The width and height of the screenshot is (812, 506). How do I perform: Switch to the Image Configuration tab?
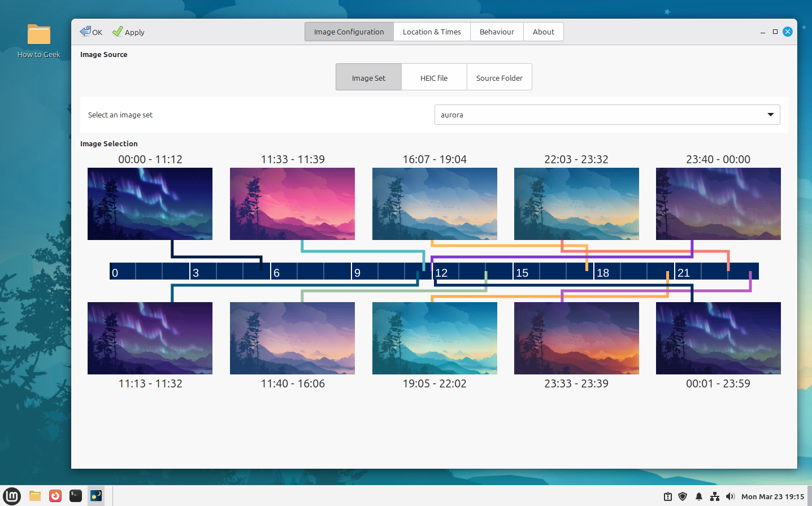349,32
